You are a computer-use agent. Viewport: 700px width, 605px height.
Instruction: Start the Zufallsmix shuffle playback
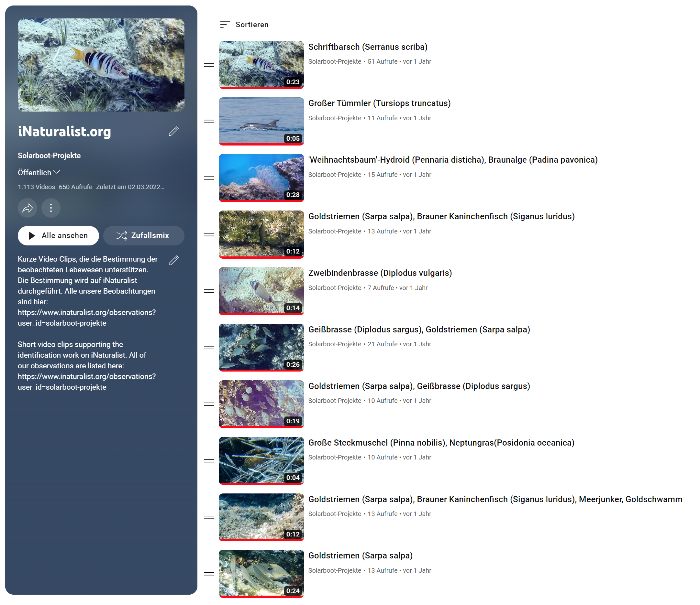(x=144, y=236)
